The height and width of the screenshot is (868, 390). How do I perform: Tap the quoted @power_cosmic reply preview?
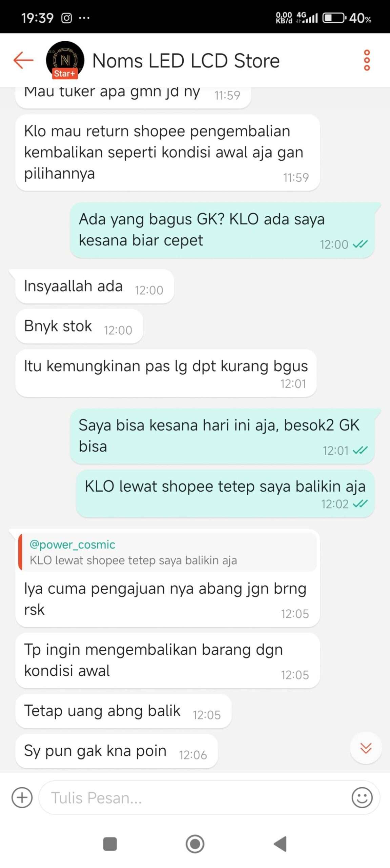(x=167, y=552)
